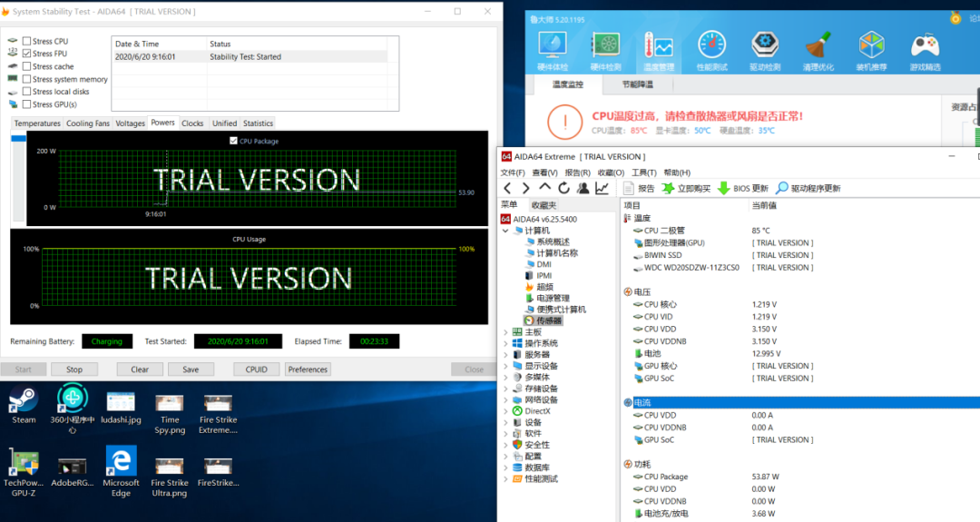Open 性能测试 performance test gauge icon
Image resolution: width=980 pixels, height=522 pixels.
coord(711,50)
